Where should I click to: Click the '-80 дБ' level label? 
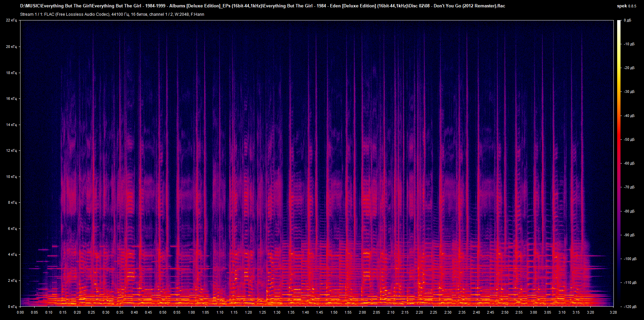point(629,211)
